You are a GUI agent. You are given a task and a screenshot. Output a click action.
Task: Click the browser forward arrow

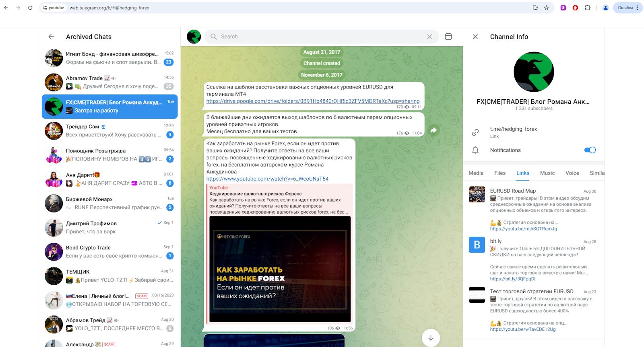point(18,8)
